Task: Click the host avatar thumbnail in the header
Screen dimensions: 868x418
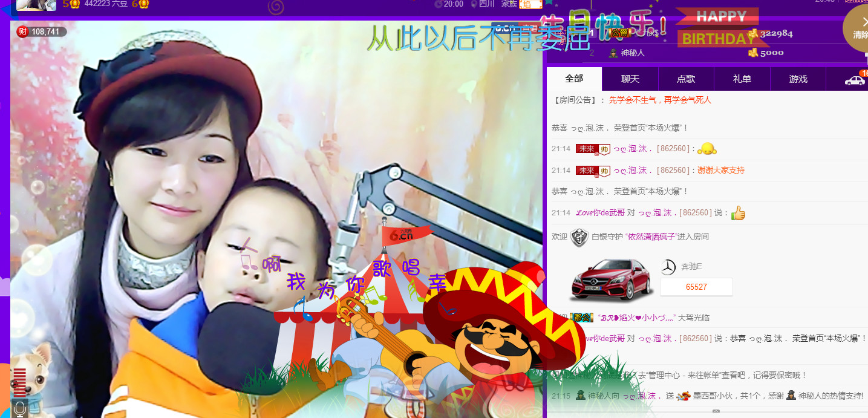Action: click(36, 5)
